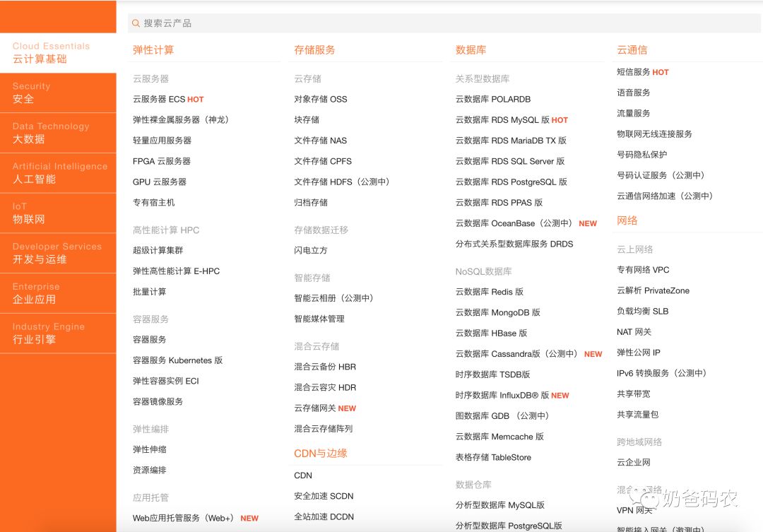Open 归档存储 link

click(311, 203)
